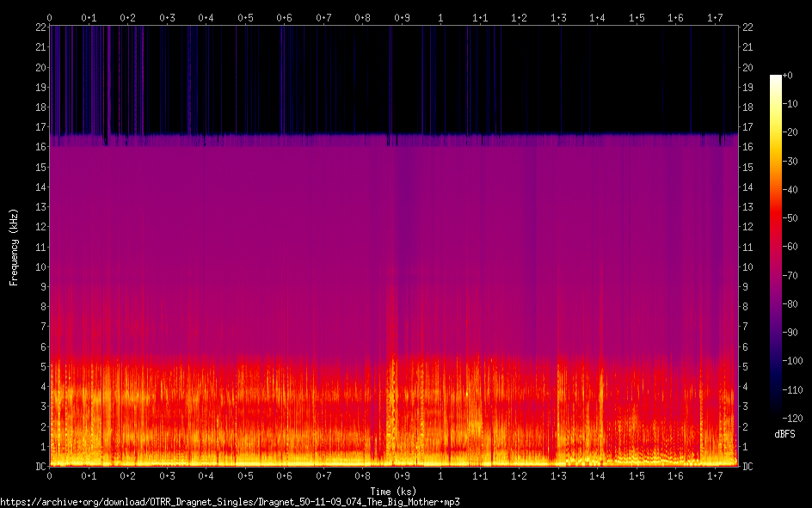
Task: Select the 1 ks tick on bottom time axis
Action: click(441, 476)
